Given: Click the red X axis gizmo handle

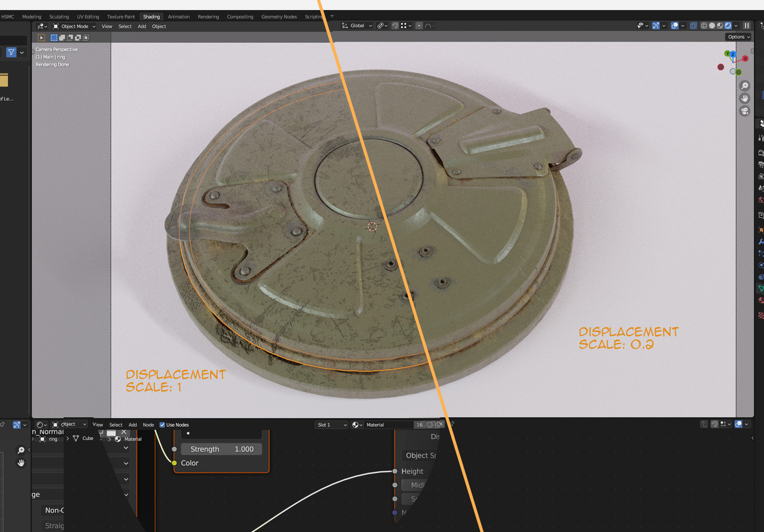Looking at the screenshot, I should tap(745, 58).
